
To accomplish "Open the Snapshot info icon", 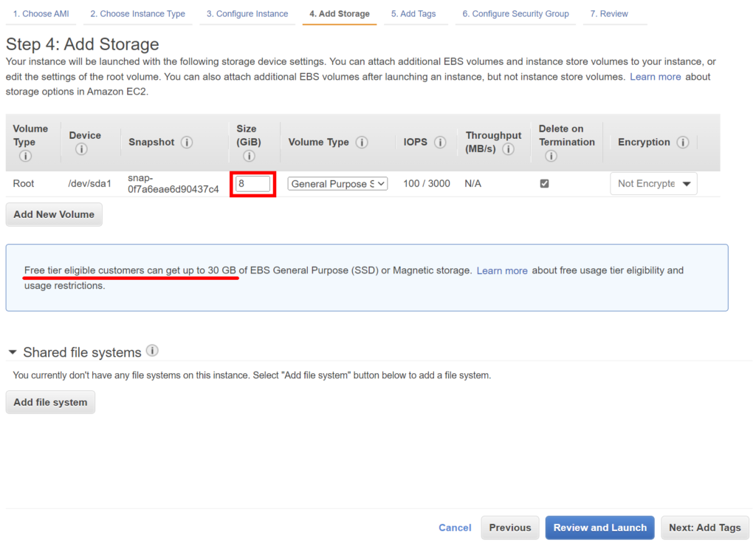I will pos(187,143).
